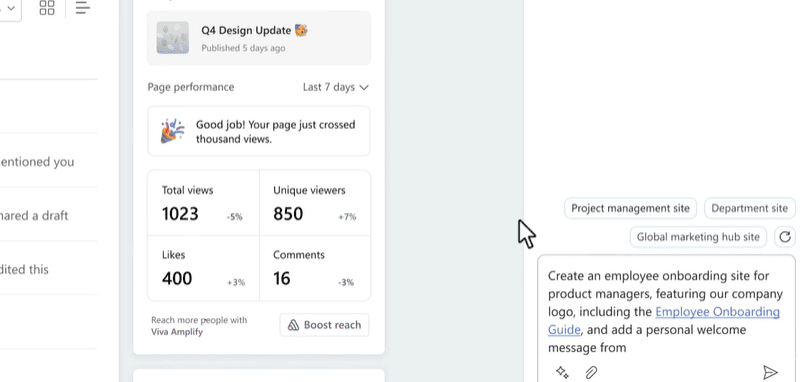Click the Viva Amplify icon in Boost reach
Viewport: 805px width, 382px height.
click(293, 325)
